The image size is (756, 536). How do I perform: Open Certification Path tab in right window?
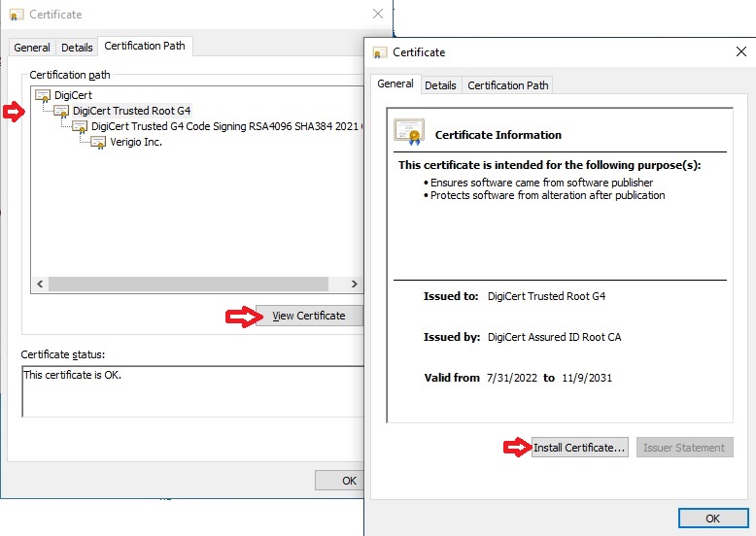[x=507, y=85]
